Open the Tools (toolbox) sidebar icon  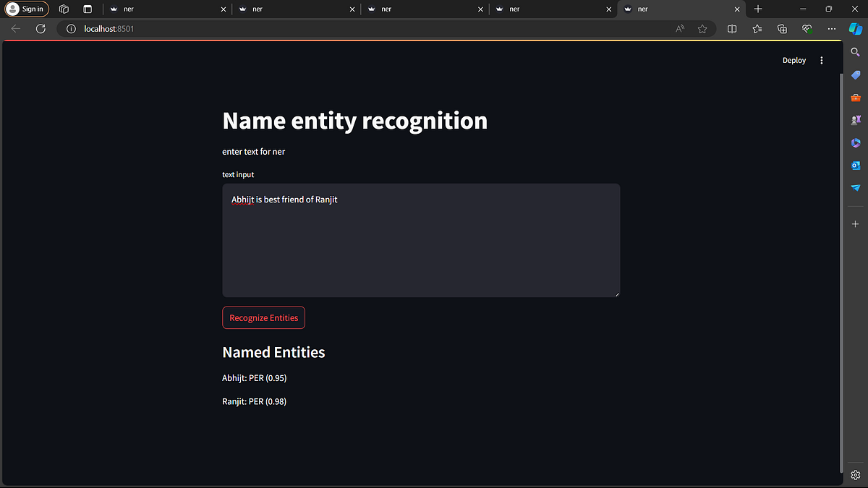tap(855, 97)
